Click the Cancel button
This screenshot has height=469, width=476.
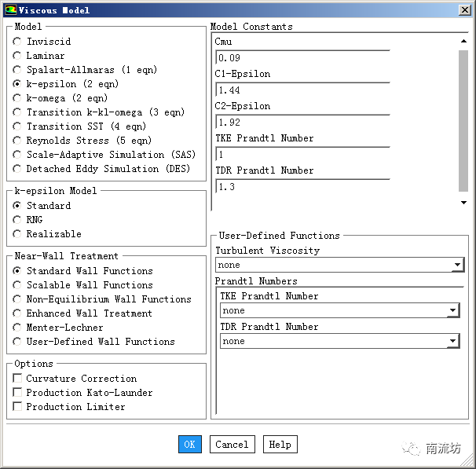pos(233,444)
